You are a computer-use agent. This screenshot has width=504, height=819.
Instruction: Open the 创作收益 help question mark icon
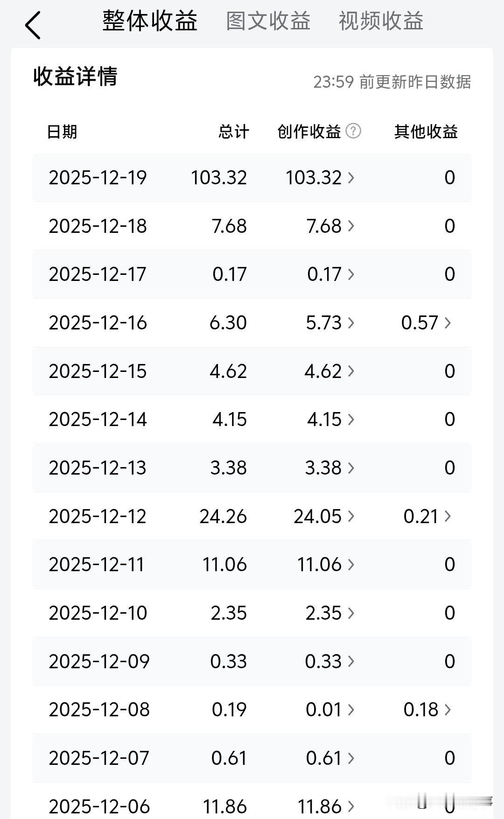[353, 131]
